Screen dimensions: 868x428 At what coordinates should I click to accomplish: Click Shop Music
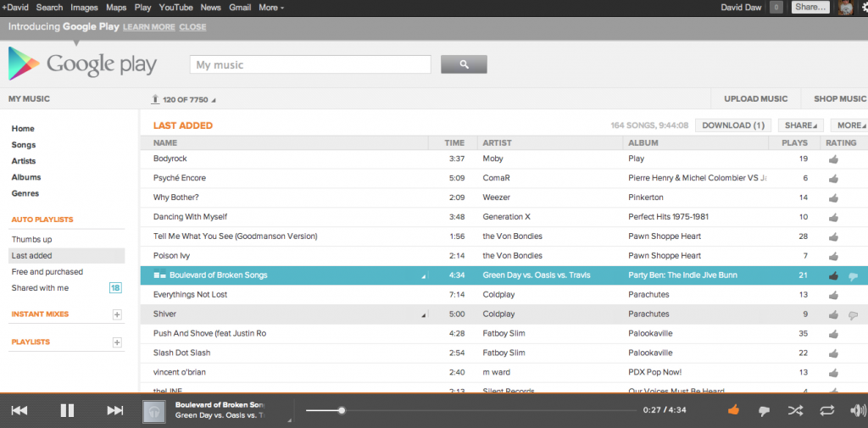coord(840,99)
